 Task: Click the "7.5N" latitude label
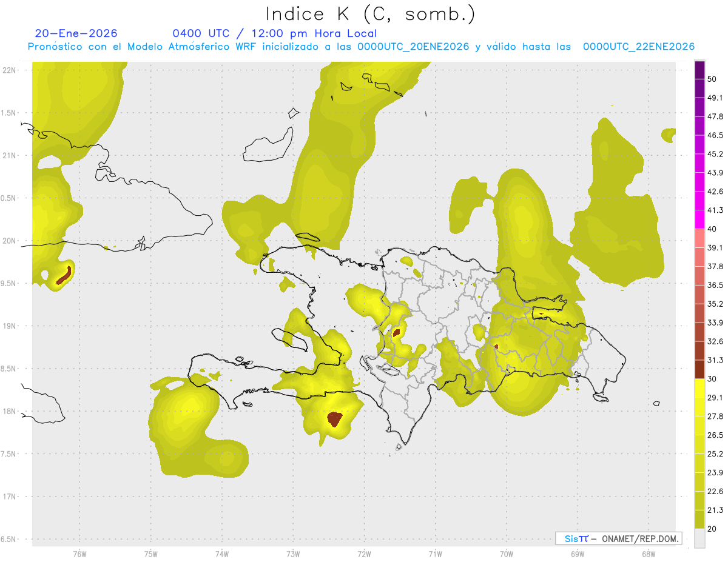9,454
